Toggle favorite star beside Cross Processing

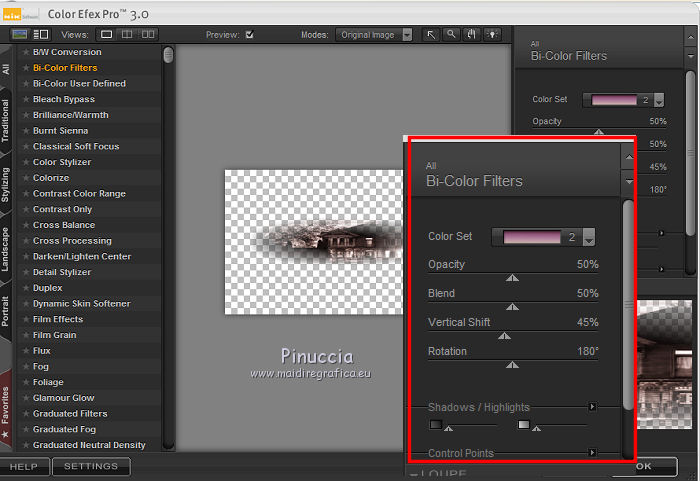click(26, 241)
